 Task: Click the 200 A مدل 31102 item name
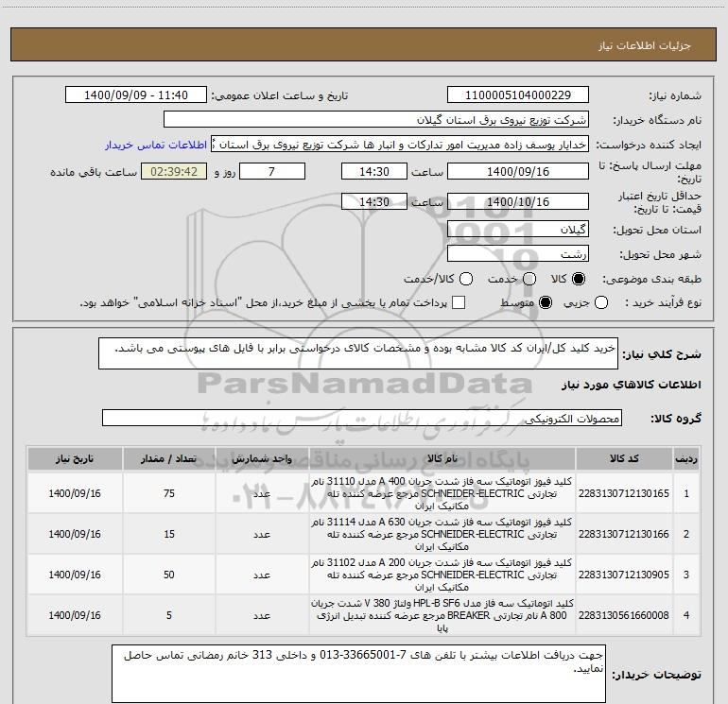(x=442, y=575)
